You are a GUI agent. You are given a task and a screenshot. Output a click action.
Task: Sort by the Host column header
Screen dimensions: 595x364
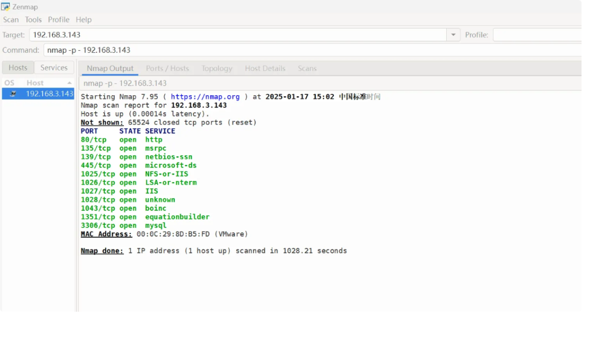click(35, 83)
